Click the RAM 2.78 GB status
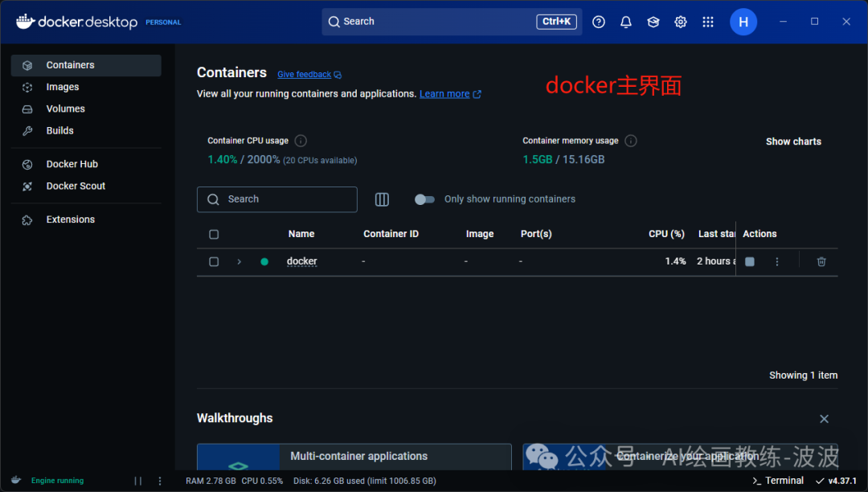This screenshot has width=868, height=492. point(211,481)
